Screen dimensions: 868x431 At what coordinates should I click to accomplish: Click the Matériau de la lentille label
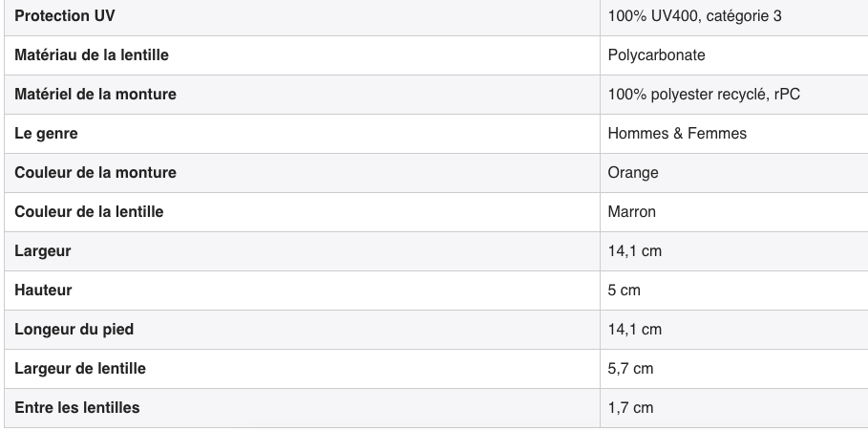pos(92,55)
